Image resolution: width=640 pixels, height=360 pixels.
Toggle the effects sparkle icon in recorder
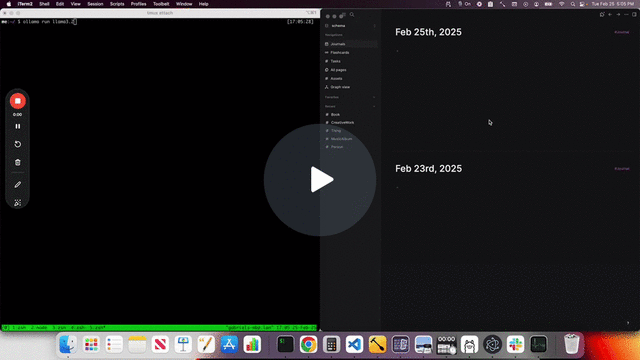pos(18,203)
